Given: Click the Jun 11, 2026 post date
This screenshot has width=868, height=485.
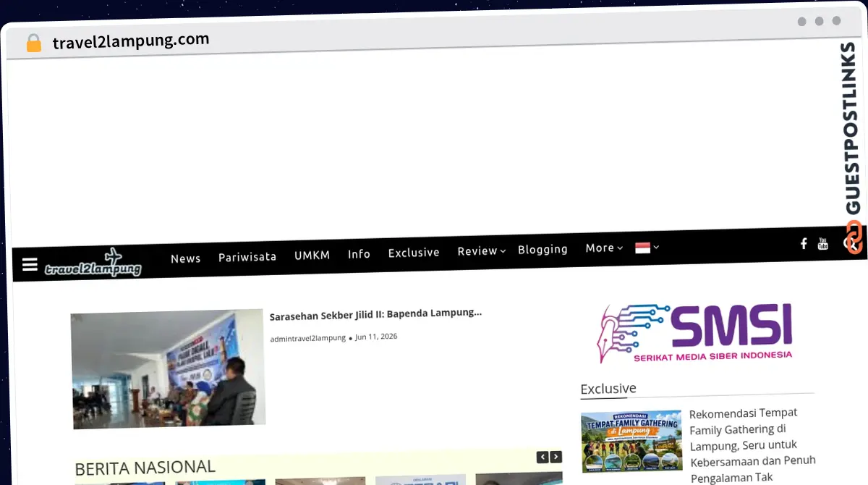Looking at the screenshot, I should point(376,337).
